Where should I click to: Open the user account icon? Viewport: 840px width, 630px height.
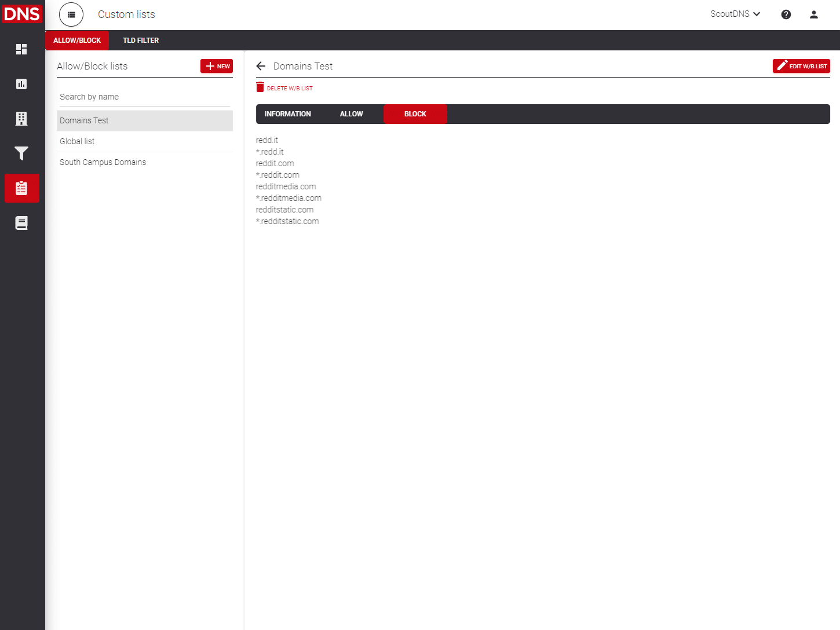(814, 14)
